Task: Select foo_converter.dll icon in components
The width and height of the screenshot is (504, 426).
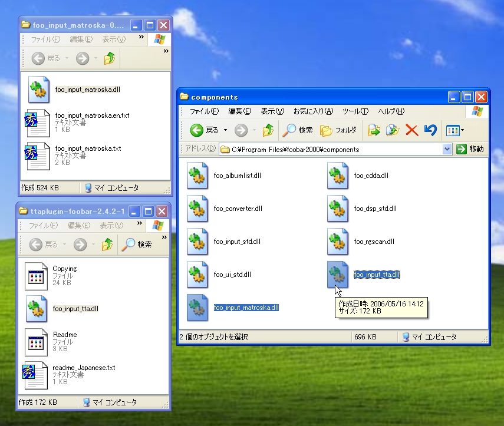Action: [197, 209]
